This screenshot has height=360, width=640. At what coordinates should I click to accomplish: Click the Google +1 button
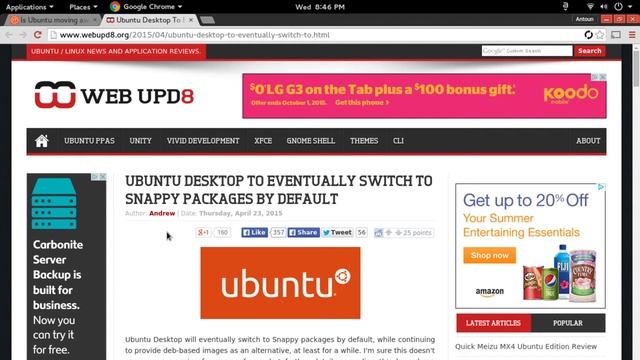click(x=203, y=232)
